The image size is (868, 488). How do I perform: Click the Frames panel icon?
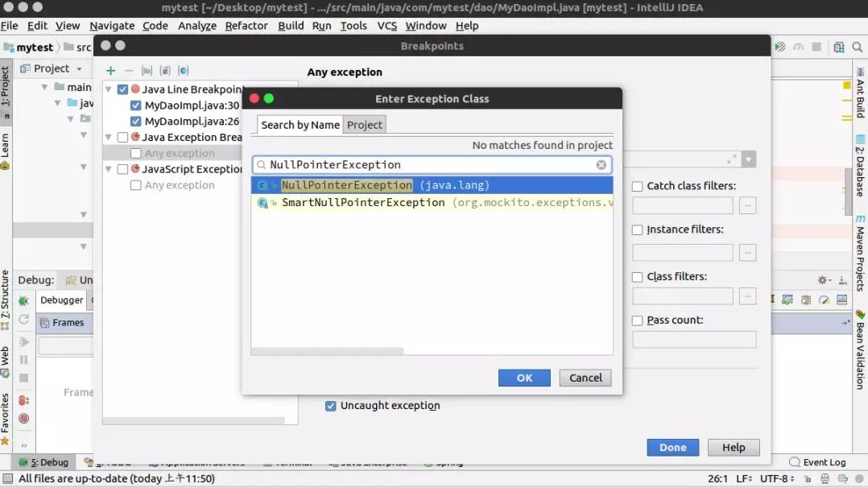[45, 322]
